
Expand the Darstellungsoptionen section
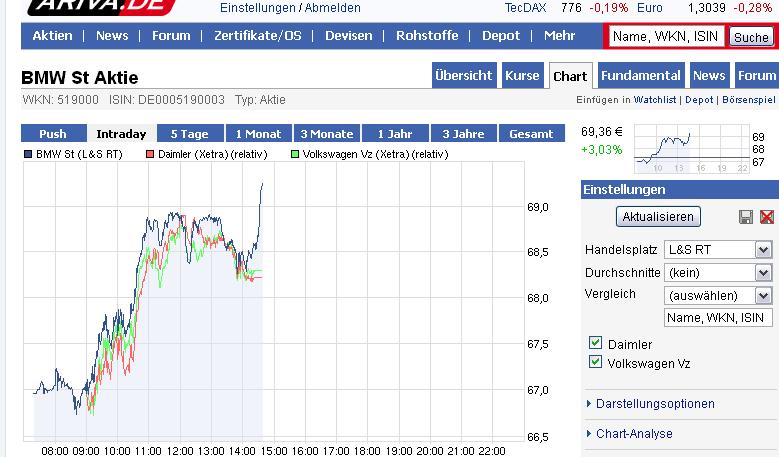pos(655,404)
